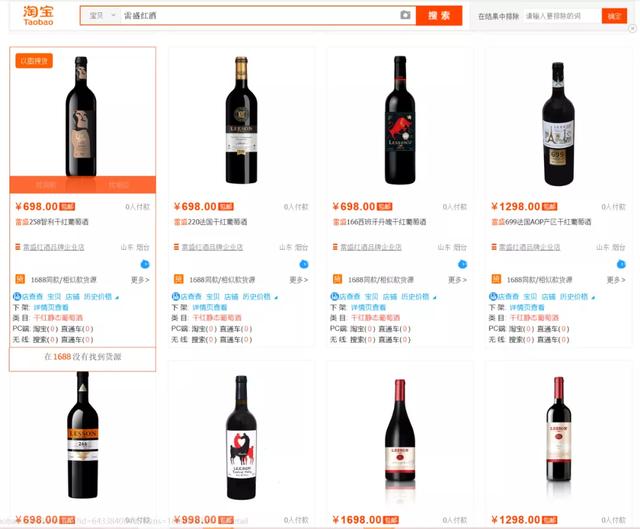Image resolution: width=640 pixels, height=529 pixels.
Task: Click the 确定 confirm button for exclusion filter
Action: click(x=614, y=16)
